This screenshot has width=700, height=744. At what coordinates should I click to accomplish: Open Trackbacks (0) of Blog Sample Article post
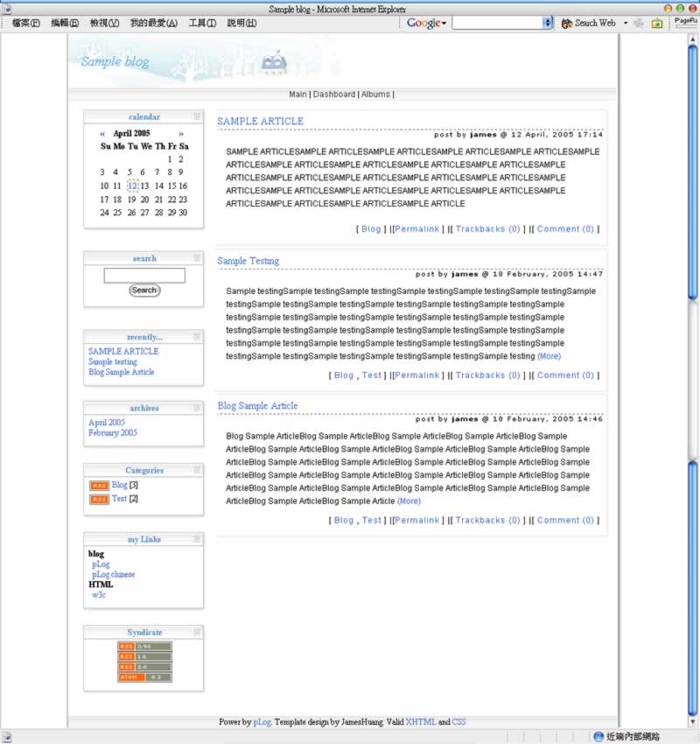487,521
